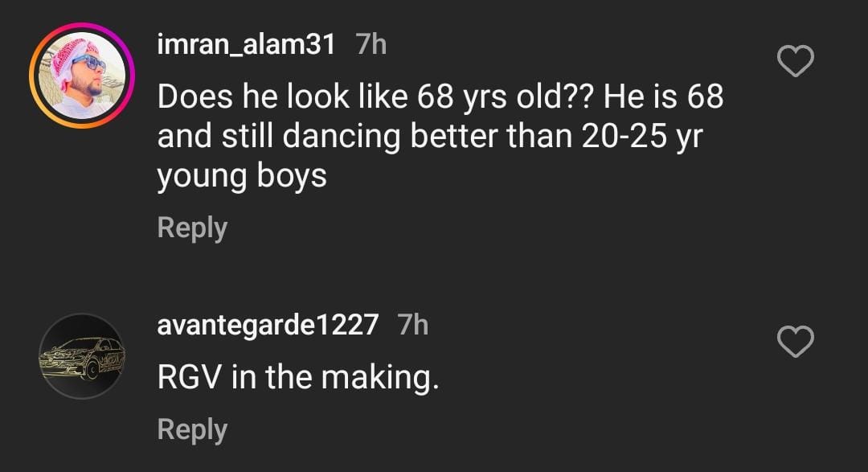Toggle like on the 68 yrs old comment

coord(796,61)
